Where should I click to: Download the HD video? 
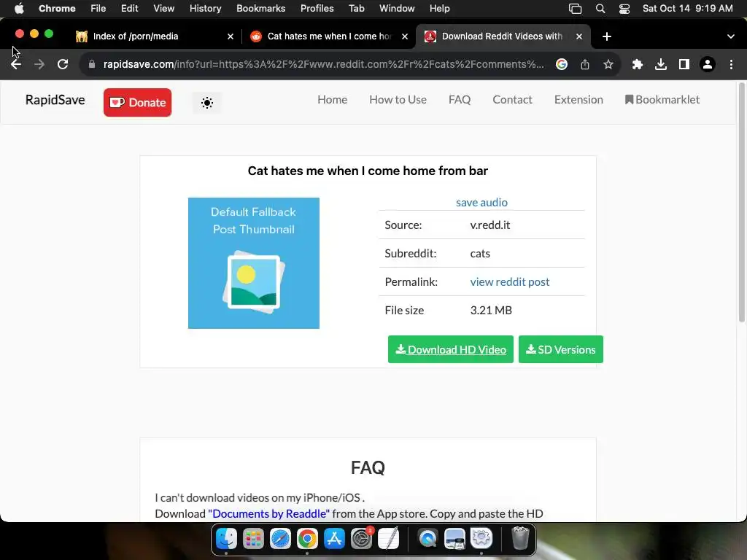(x=451, y=349)
